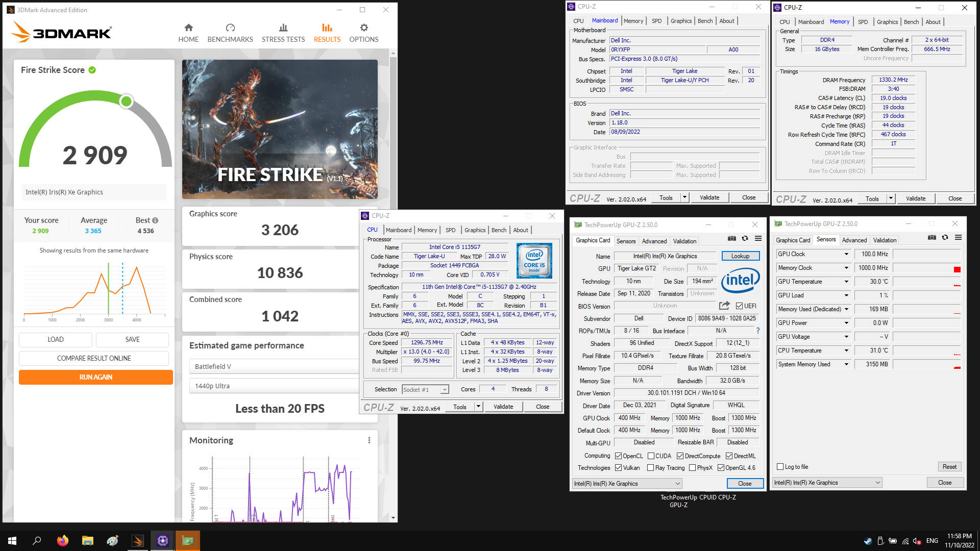Switch to the Bench tab in CPU-Z Memory window
980x551 pixels.
(x=911, y=22)
